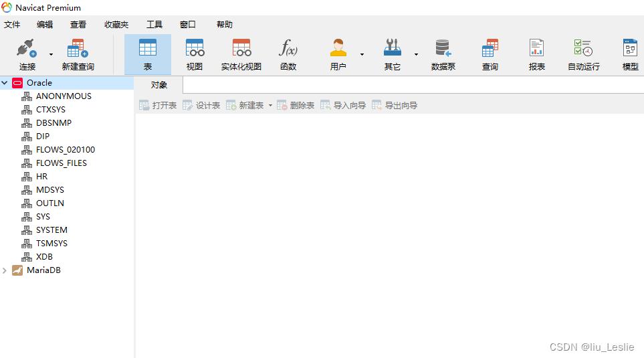Screen dimensions: 644x358
Task: Switch to the 对象 tab
Action: tap(159, 85)
